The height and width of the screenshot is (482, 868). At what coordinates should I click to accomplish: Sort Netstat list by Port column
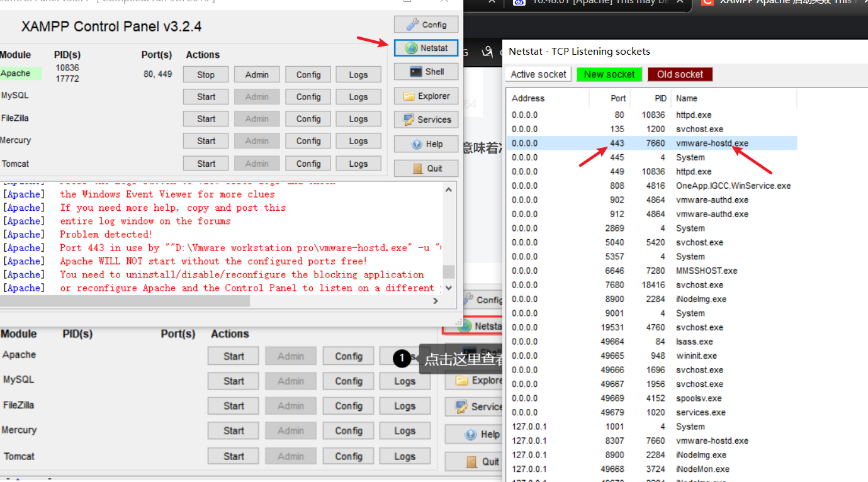(610, 98)
